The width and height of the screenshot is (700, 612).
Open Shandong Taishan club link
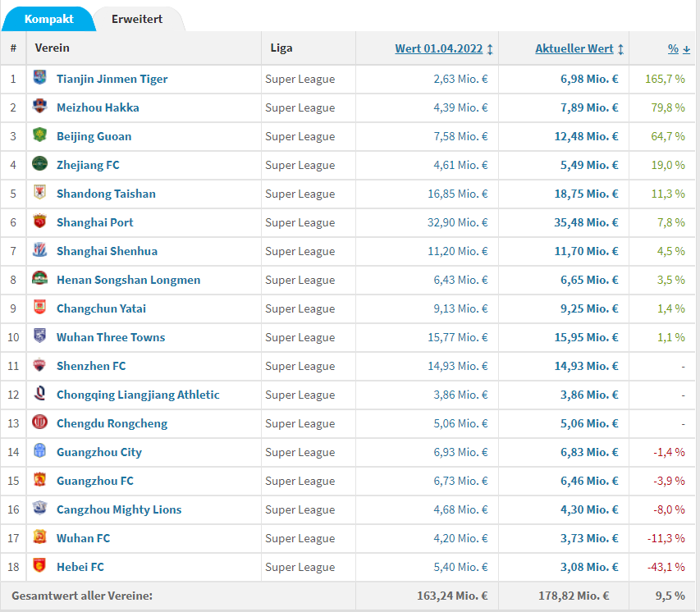(x=106, y=194)
